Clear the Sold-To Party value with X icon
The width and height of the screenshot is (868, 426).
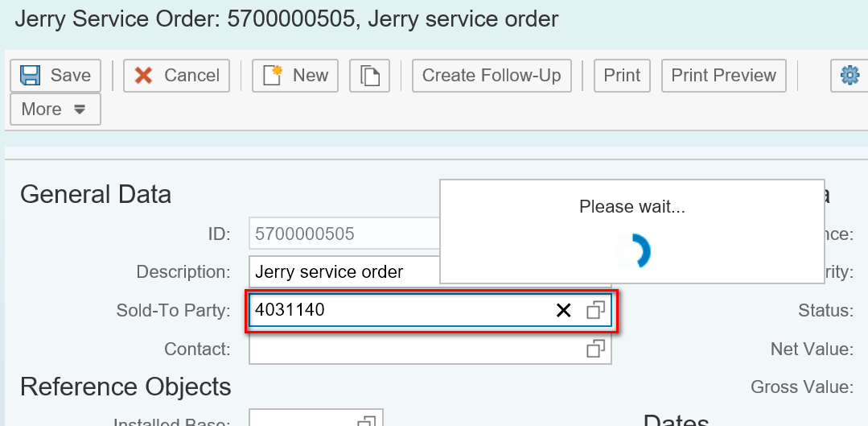564,310
